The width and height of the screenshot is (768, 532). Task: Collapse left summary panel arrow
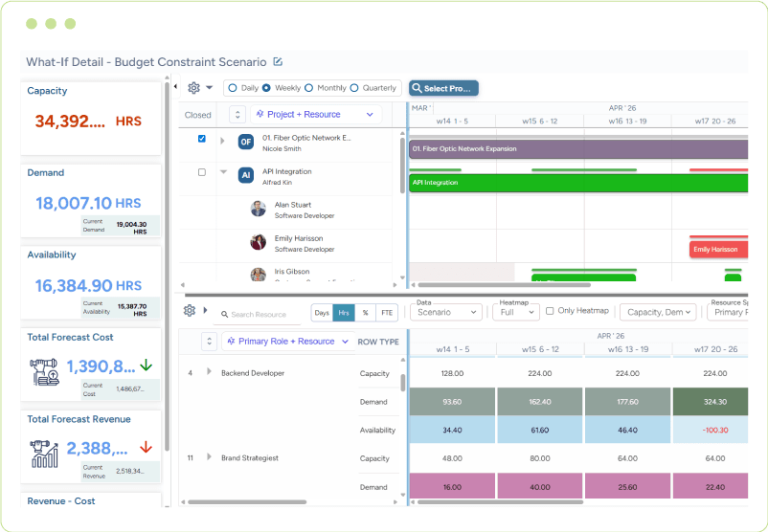[x=175, y=87]
